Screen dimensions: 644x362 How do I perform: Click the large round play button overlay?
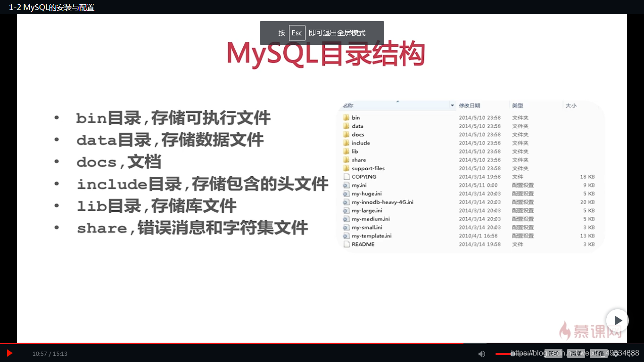(618, 321)
